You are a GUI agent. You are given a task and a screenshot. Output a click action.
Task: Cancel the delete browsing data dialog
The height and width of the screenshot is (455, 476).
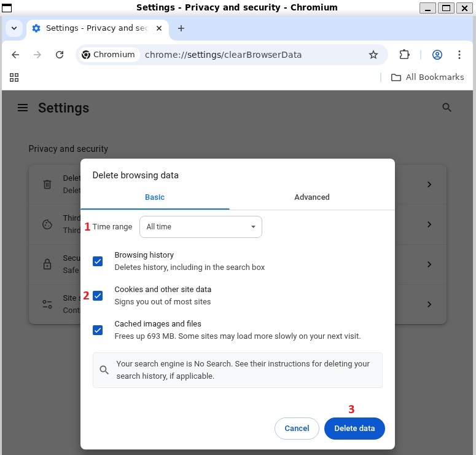(297, 429)
